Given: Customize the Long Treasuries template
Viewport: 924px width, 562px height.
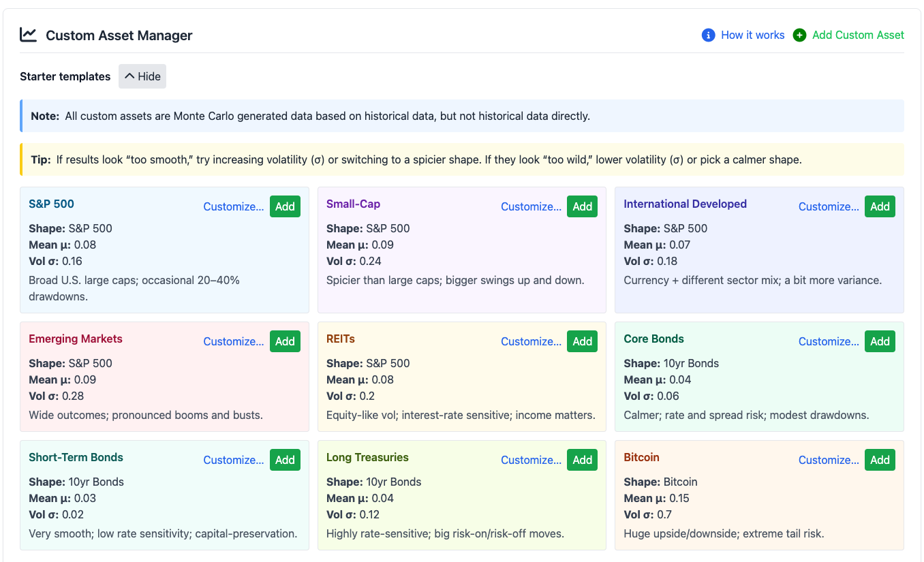Looking at the screenshot, I should tap(531, 460).
